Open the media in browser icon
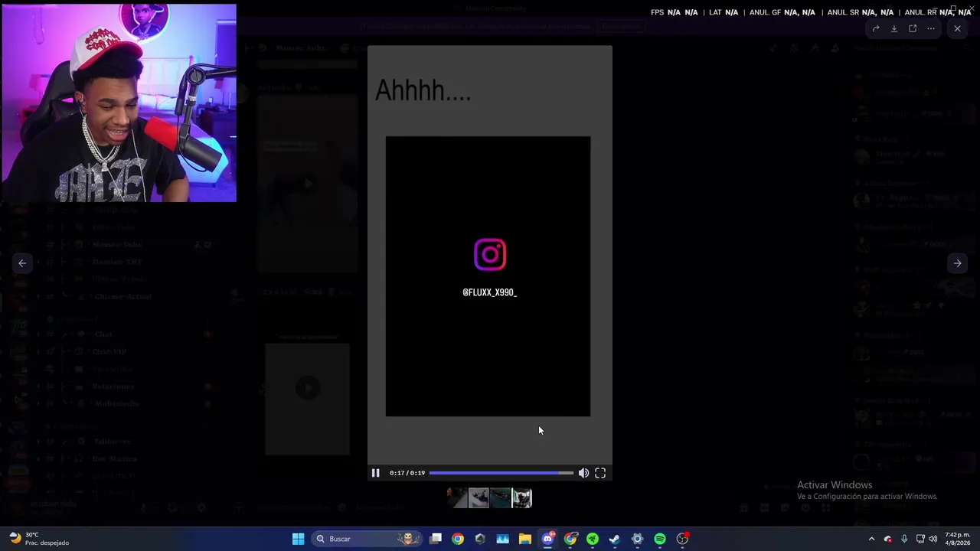The height and width of the screenshot is (551, 980). (x=913, y=29)
